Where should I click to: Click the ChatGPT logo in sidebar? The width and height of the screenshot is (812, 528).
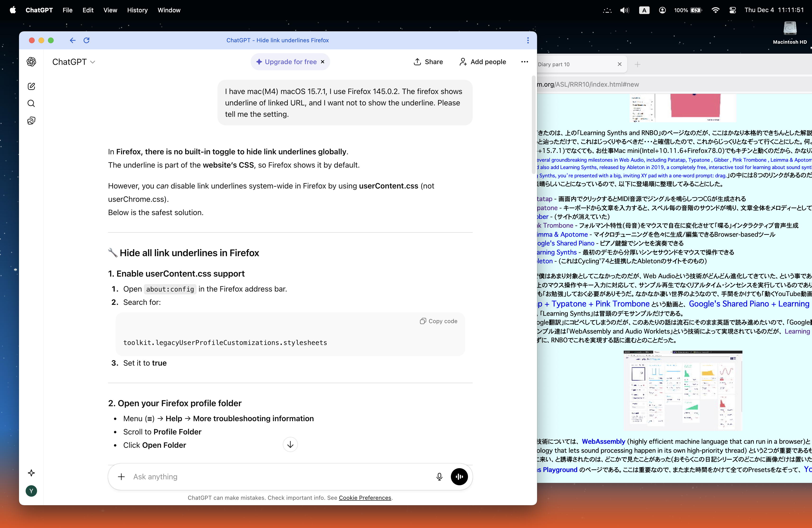(x=31, y=62)
